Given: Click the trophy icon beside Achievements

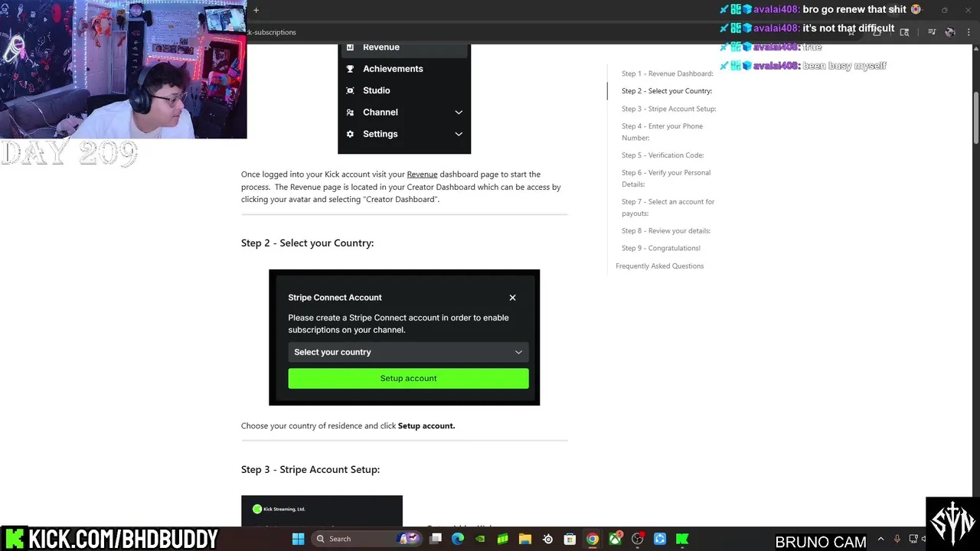Looking at the screenshot, I should tap(350, 69).
